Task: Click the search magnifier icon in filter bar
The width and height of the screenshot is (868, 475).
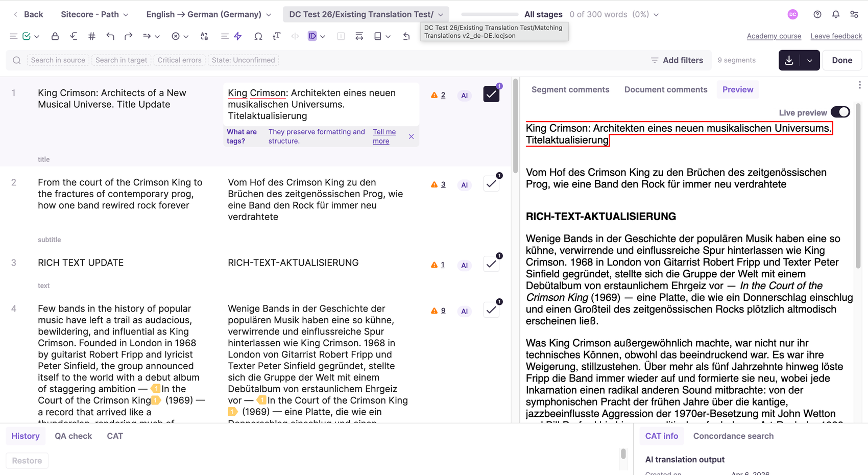Action: [x=17, y=60]
